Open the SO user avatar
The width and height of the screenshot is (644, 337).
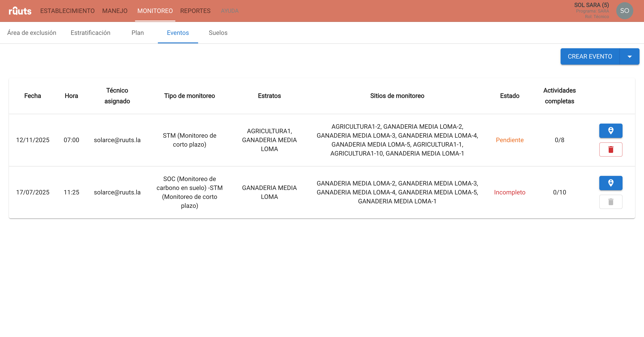click(x=624, y=11)
